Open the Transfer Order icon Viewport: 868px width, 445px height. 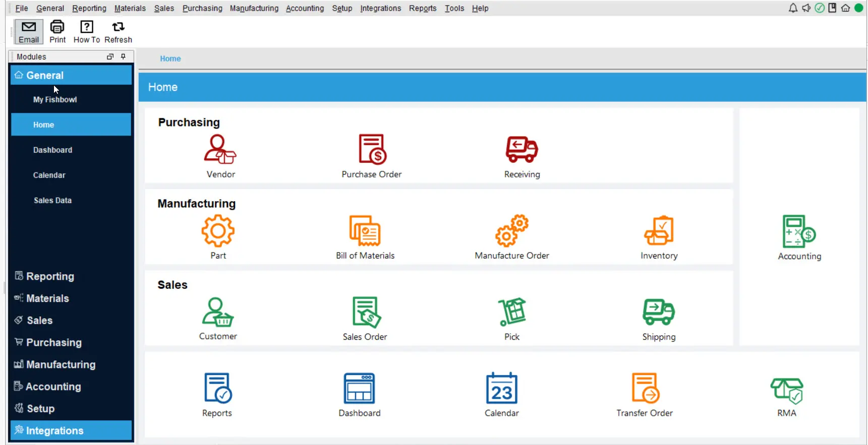click(645, 389)
